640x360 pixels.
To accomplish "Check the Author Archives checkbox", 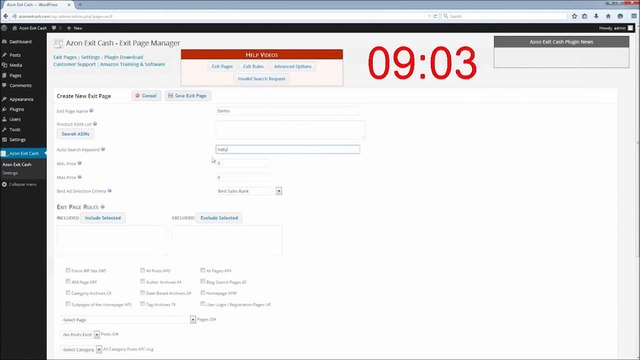I will 142,281.
